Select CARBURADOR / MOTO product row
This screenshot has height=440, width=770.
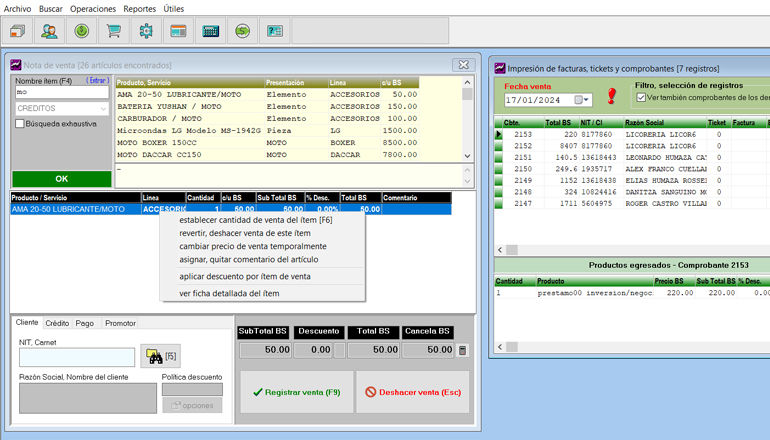coord(267,118)
